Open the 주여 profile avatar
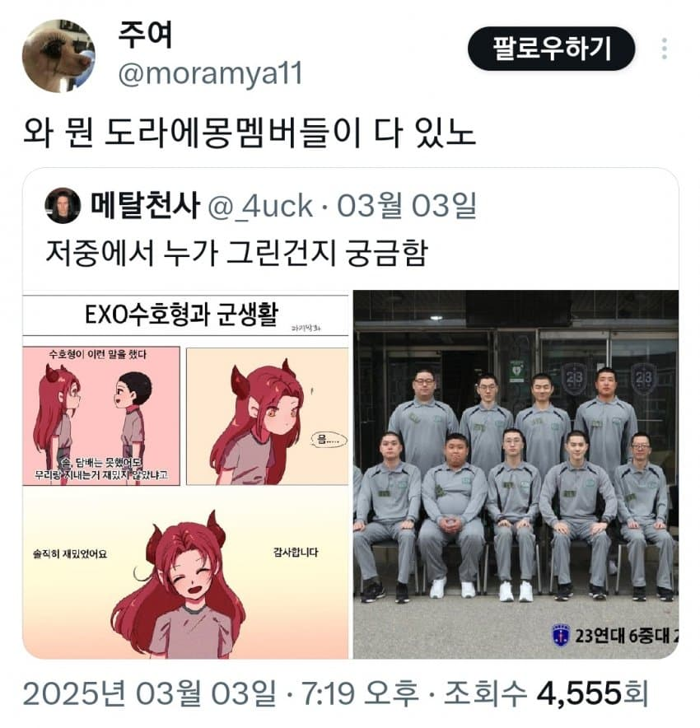 click(x=58, y=56)
